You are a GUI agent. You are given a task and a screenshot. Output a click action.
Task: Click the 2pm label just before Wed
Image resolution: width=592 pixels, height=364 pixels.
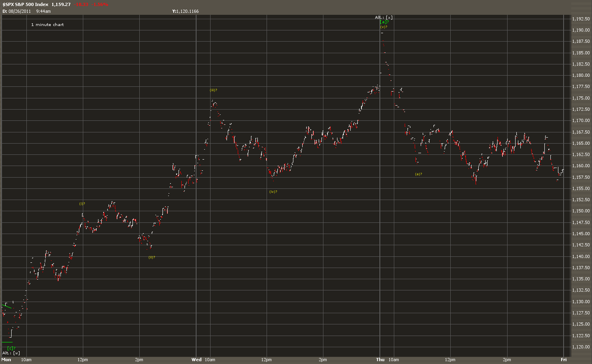(139, 360)
